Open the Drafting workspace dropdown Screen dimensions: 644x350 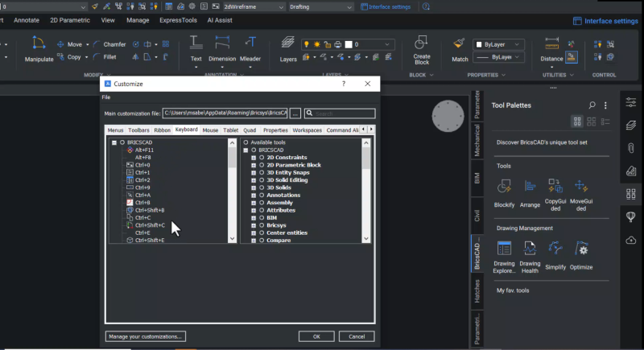click(x=320, y=7)
